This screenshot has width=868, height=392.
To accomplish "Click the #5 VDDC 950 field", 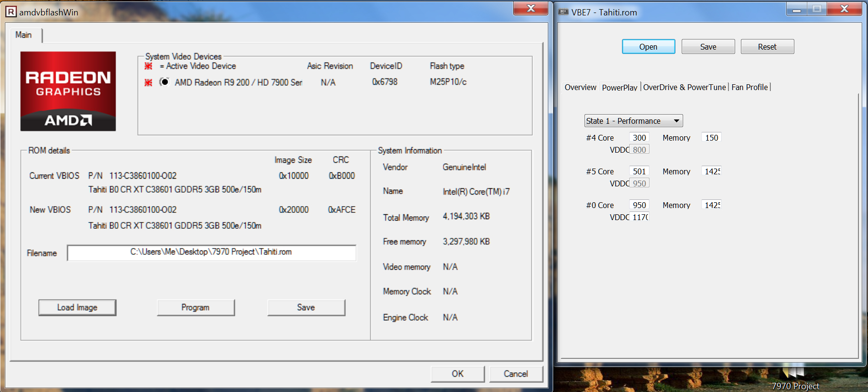I will tap(639, 183).
